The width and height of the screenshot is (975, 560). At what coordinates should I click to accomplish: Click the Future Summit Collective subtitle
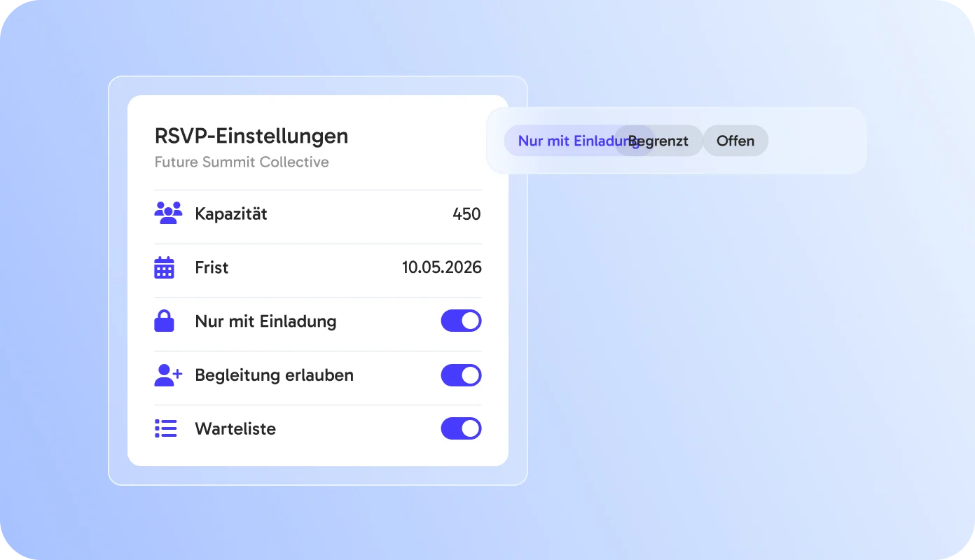click(x=242, y=162)
